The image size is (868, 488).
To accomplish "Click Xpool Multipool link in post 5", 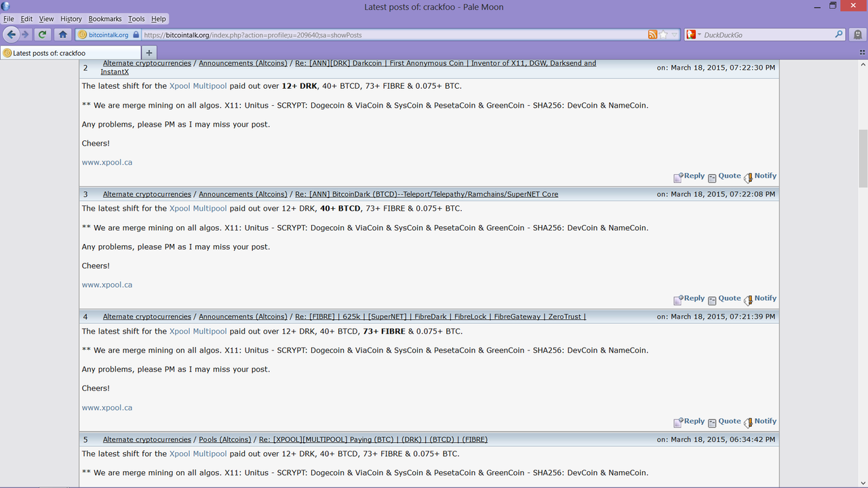I will point(198,454).
